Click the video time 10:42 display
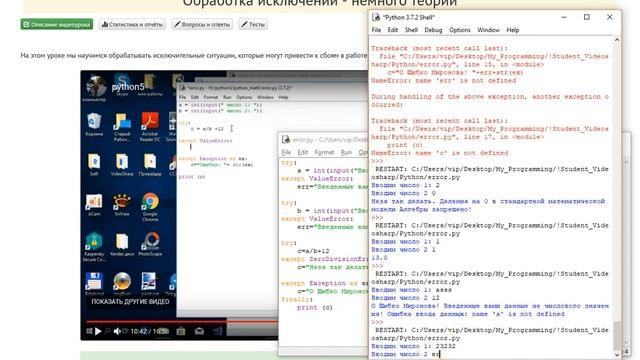The image size is (640, 360). (x=139, y=331)
